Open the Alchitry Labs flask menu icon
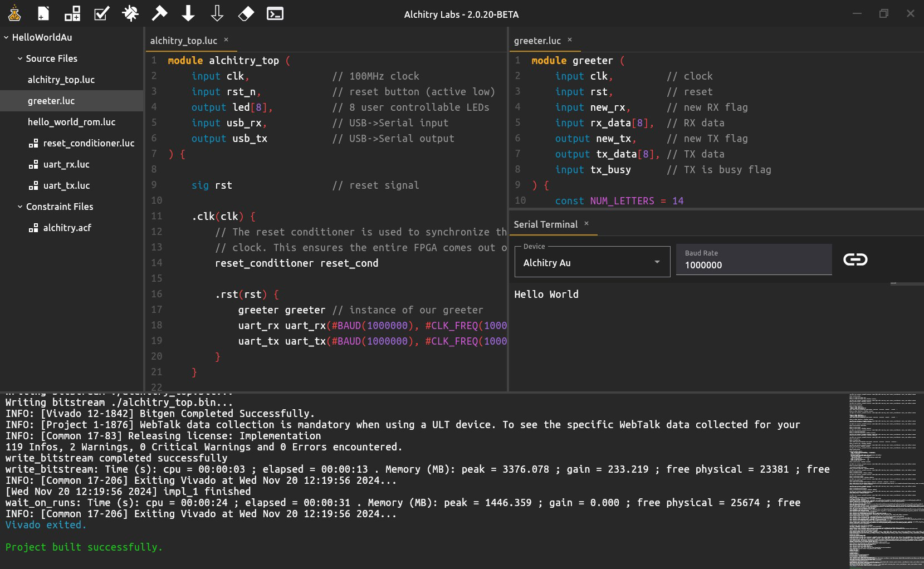924x569 pixels. [14, 13]
